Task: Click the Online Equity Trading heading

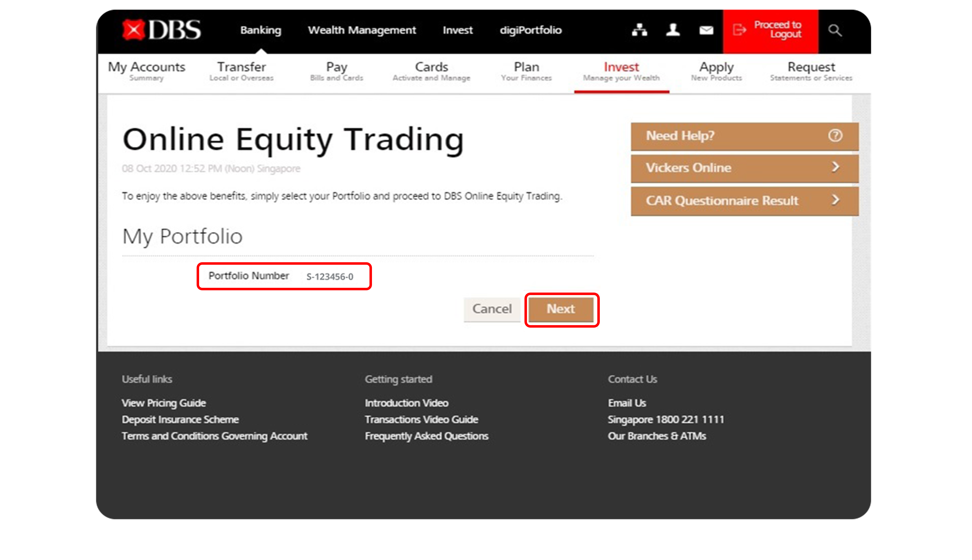Action: (293, 140)
